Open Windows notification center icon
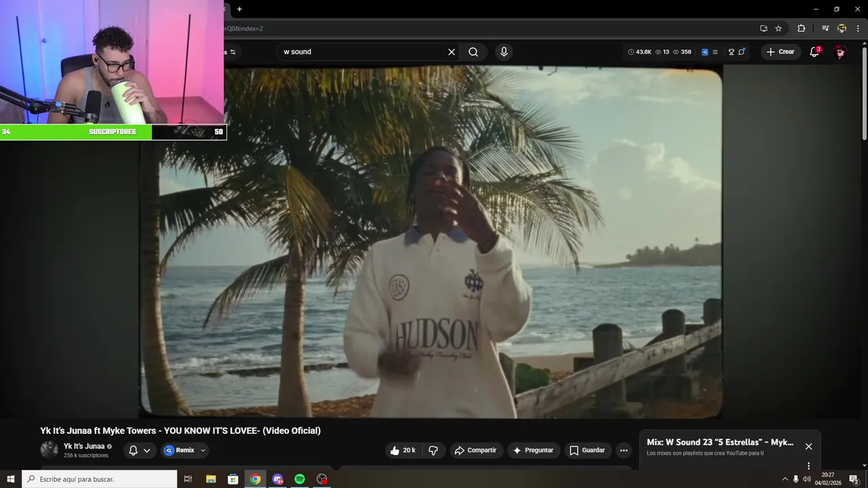868x488 pixels. tap(854, 479)
